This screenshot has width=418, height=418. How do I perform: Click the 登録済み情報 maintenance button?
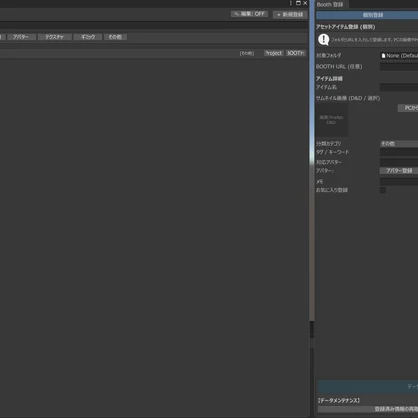point(368,409)
